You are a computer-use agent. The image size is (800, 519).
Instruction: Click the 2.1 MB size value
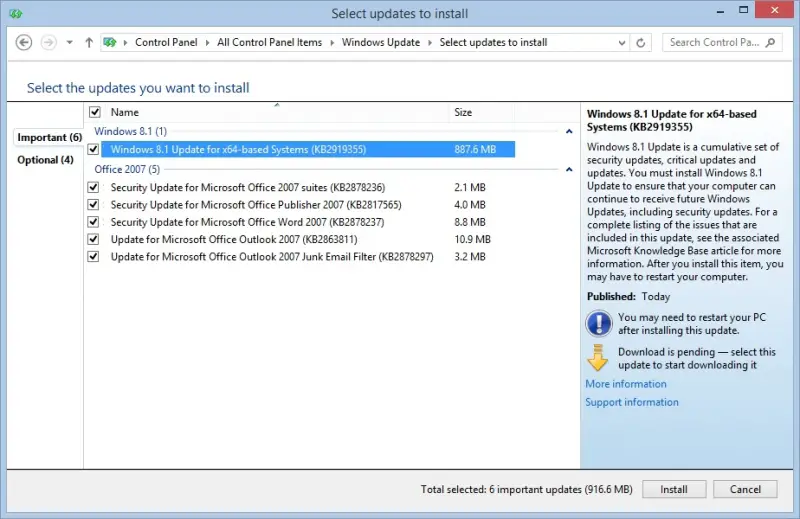pyautogui.click(x=470, y=187)
